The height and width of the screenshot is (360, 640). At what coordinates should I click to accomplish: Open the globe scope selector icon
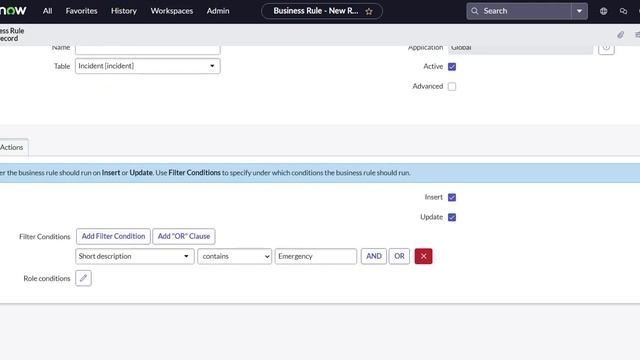[603, 11]
